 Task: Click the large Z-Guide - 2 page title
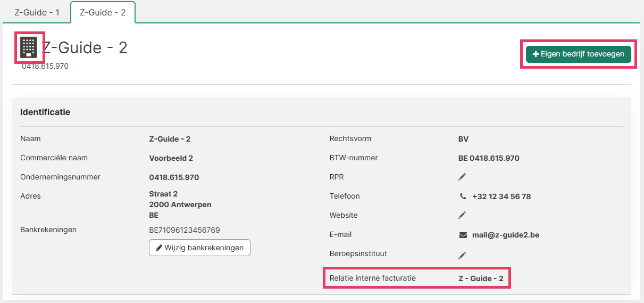coord(85,48)
